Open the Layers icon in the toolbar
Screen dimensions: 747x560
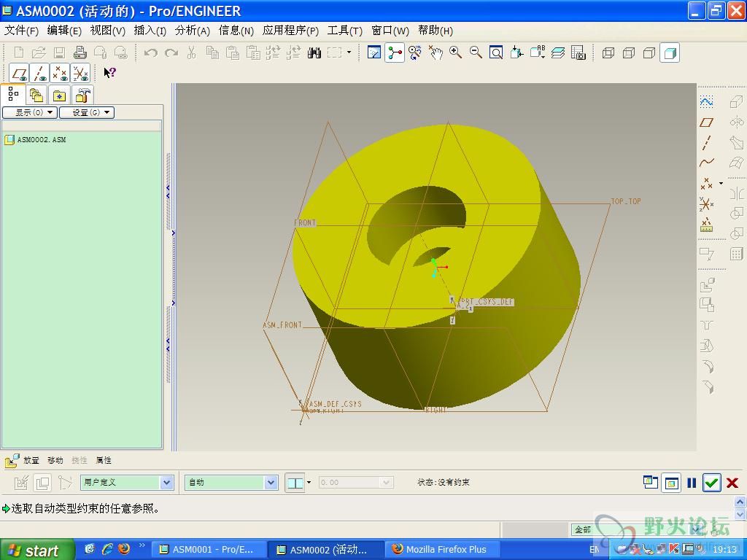558,52
